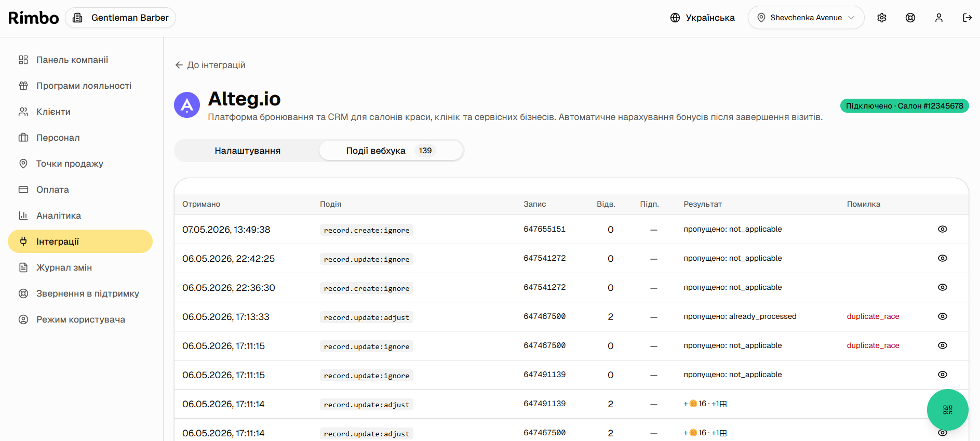Open the settings gear in the header
This screenshot has width=980, height=441.
tap(882, 18)
